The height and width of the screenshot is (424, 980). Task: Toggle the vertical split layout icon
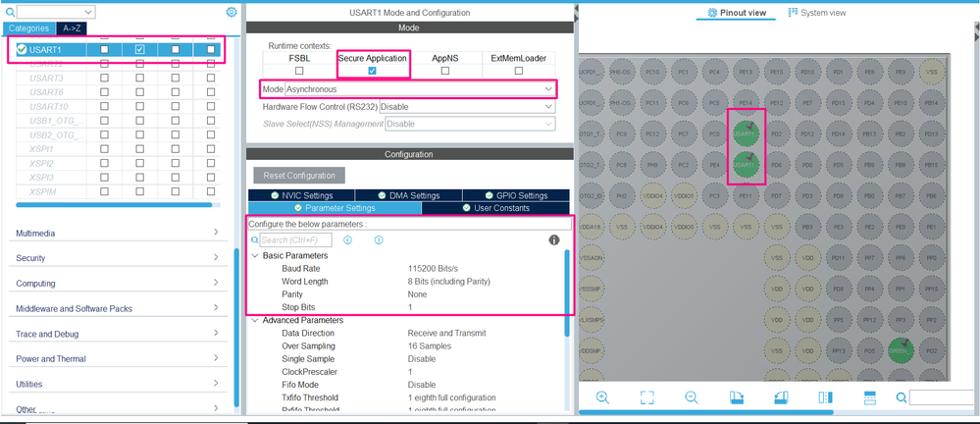tap(826, 397)
